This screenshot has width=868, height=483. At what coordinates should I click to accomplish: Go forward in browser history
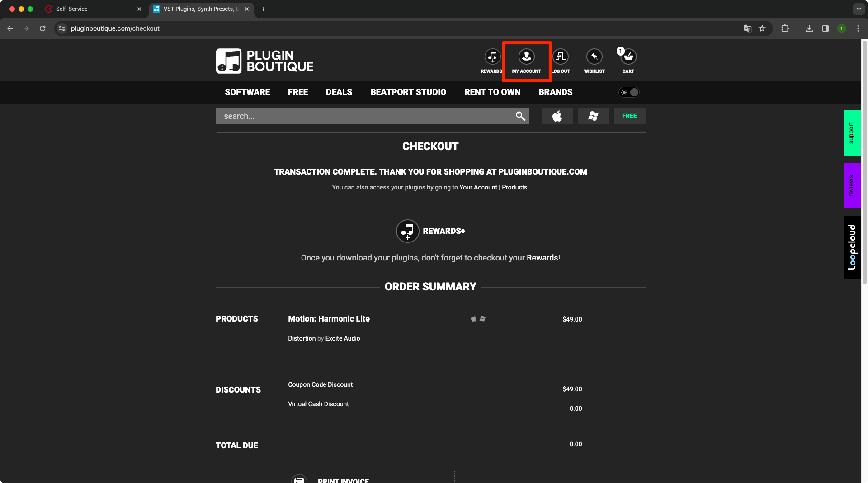click(26, 28)
